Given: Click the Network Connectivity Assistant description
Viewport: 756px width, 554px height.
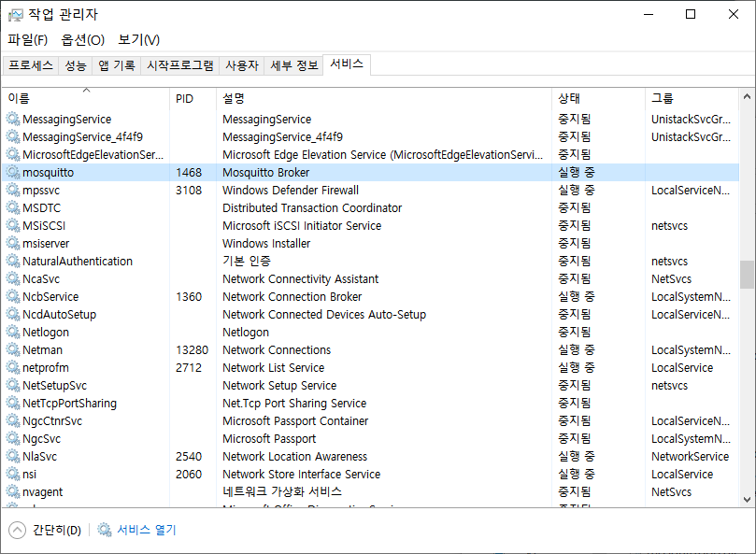Looking at the screenshot, I should (x=300, y=278).
